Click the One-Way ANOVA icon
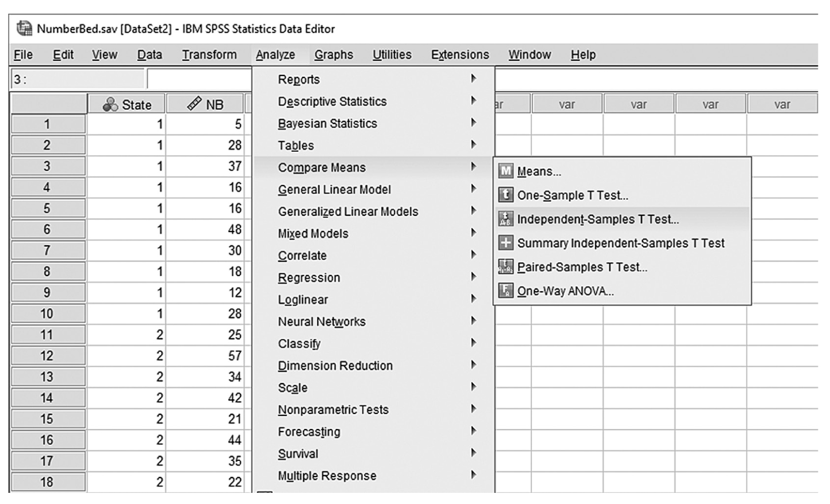Screen dimensions: 830x504 pyautogui.click(x=506, y=290)
